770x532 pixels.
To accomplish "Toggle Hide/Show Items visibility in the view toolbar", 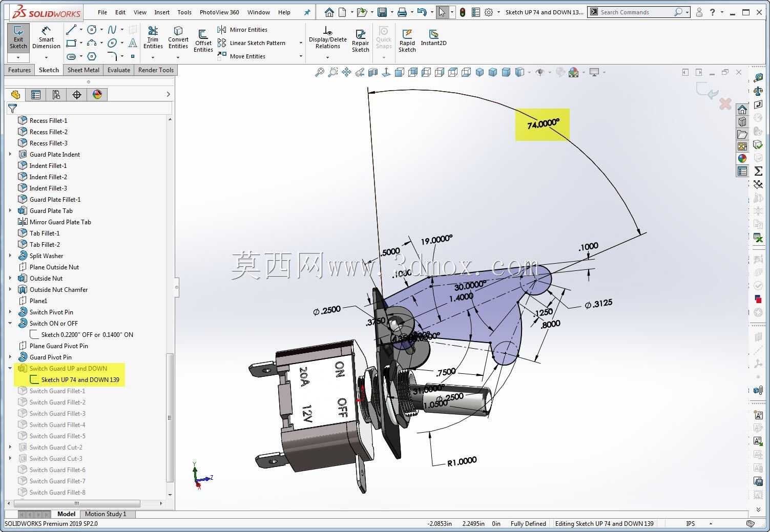I will 539,72.
